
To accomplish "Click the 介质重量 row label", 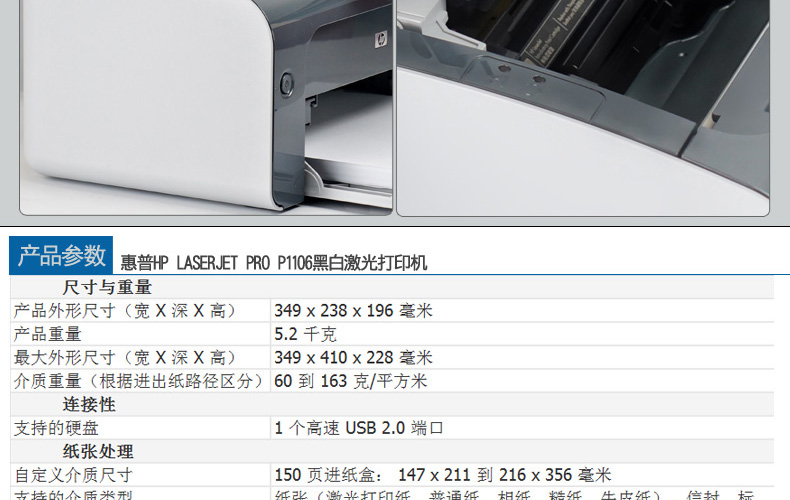I will (x=139, y=381).
